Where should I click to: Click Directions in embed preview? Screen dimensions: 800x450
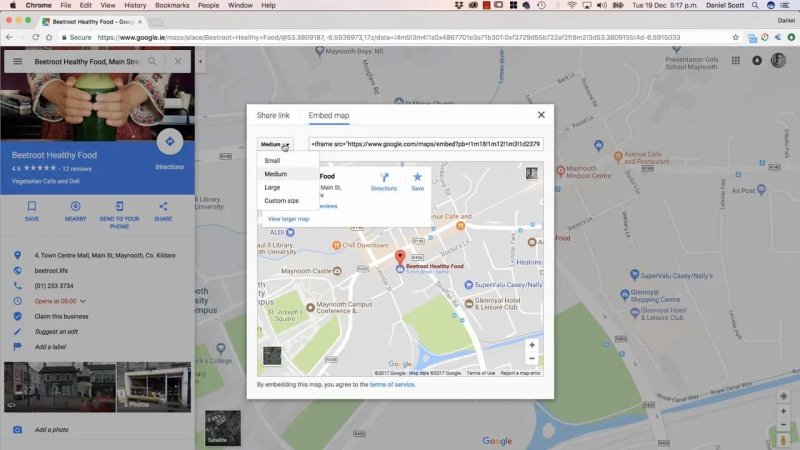click(x=384, y=182)
